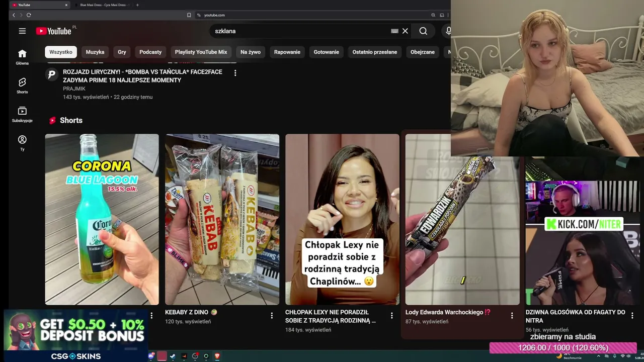
Task: Select Ostatnio przesłane chip
Action: [375, 52]
